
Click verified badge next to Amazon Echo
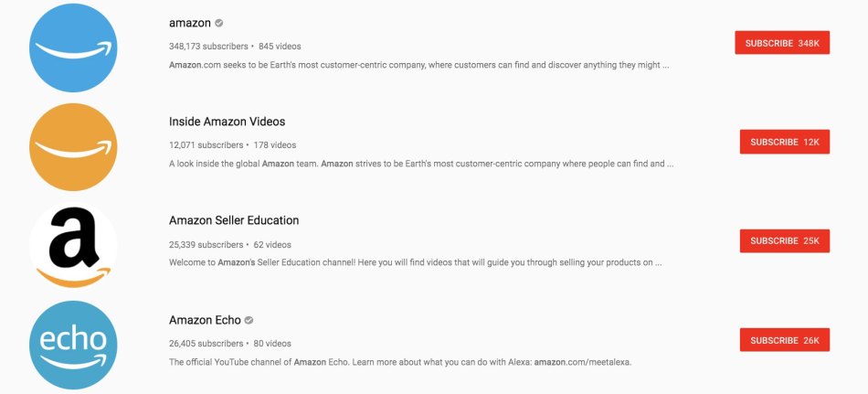click(x=249, y=321)
